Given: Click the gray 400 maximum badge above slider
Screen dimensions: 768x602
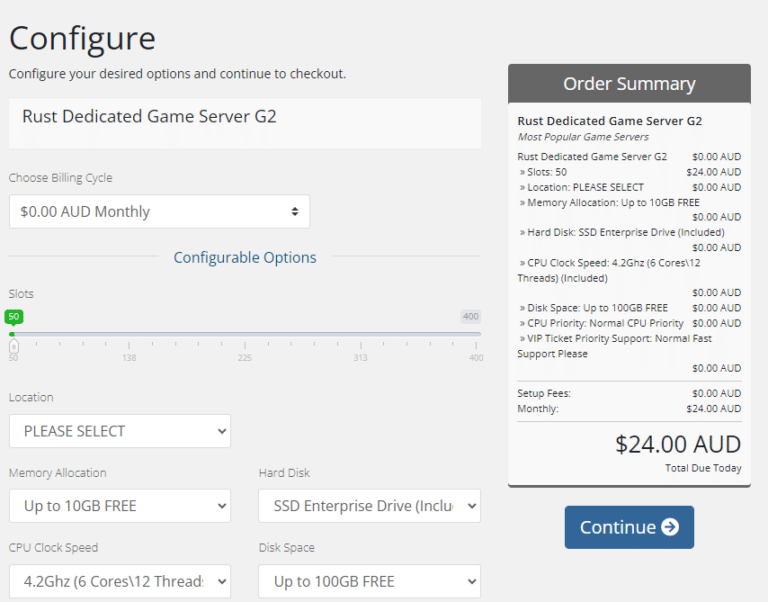Looking at the screenshot, I should pos(470,316).
